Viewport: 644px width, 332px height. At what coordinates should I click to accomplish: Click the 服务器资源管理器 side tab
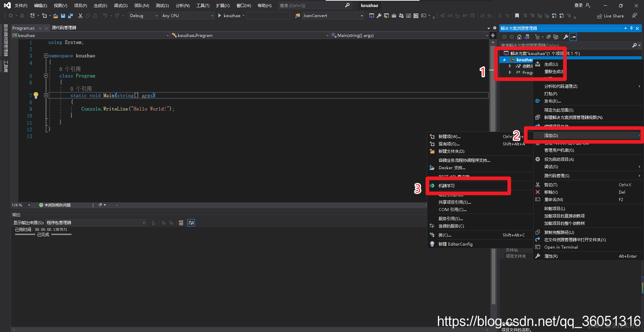coord(5,40)
